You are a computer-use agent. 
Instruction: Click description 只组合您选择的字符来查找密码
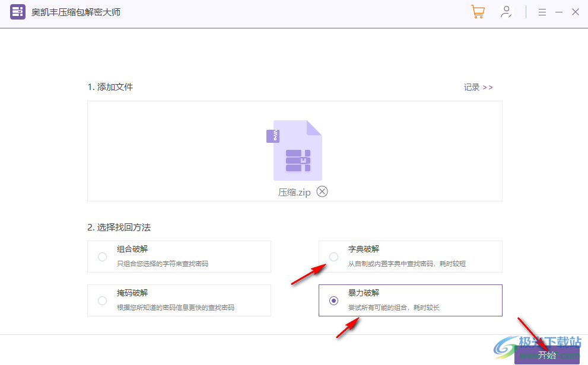pos(163,264)
